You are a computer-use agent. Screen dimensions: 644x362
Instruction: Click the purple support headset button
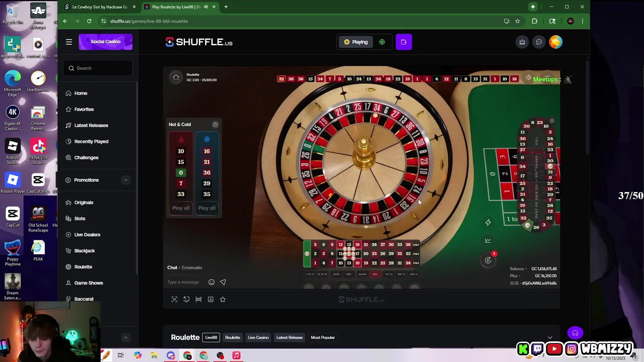(x=575, y=333)
